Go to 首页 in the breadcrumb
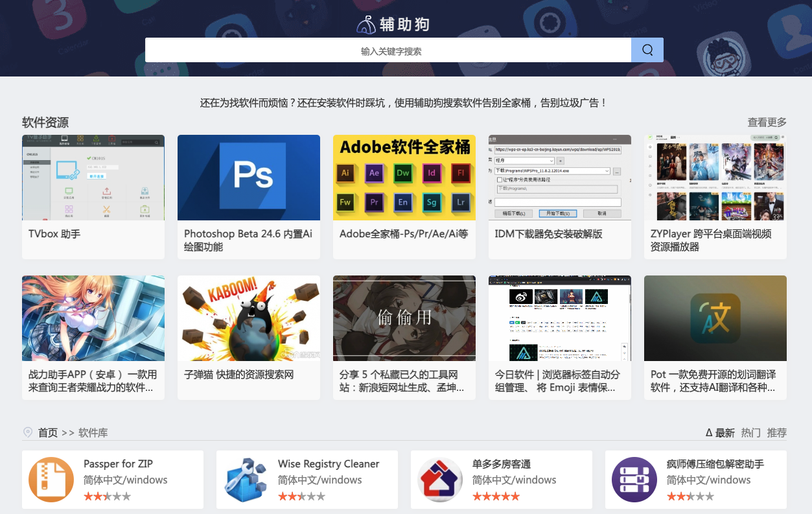This screenshot has height=514, width=812. coord(48,432)
